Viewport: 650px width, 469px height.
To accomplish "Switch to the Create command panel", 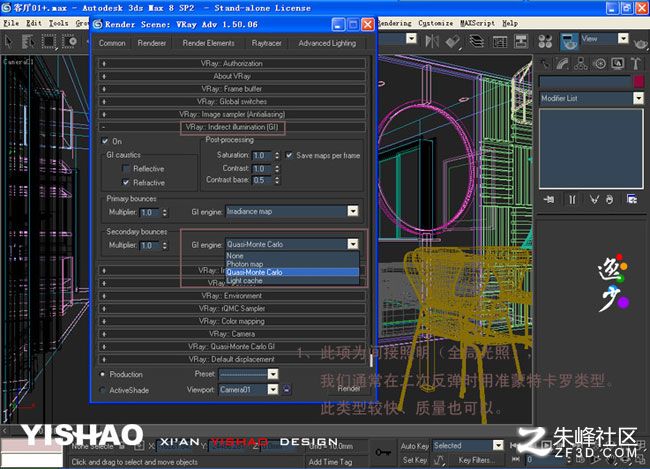I will (545, 63).
